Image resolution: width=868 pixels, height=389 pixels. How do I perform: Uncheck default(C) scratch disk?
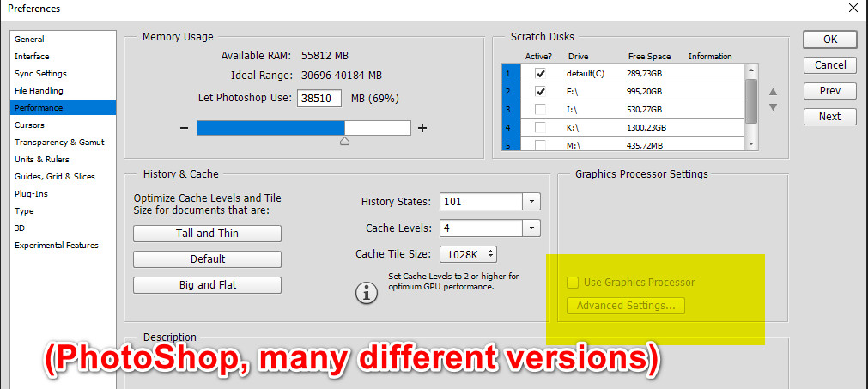tap(540, 74)
